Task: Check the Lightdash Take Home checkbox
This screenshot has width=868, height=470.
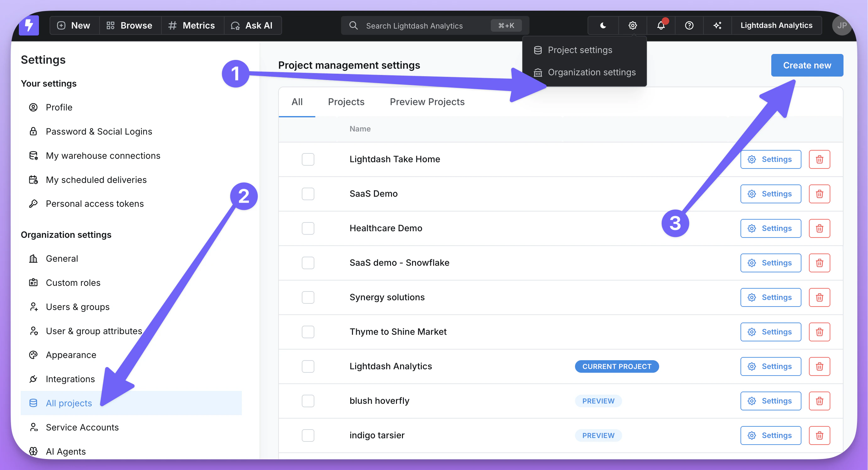Action: [x=308, y=159]
